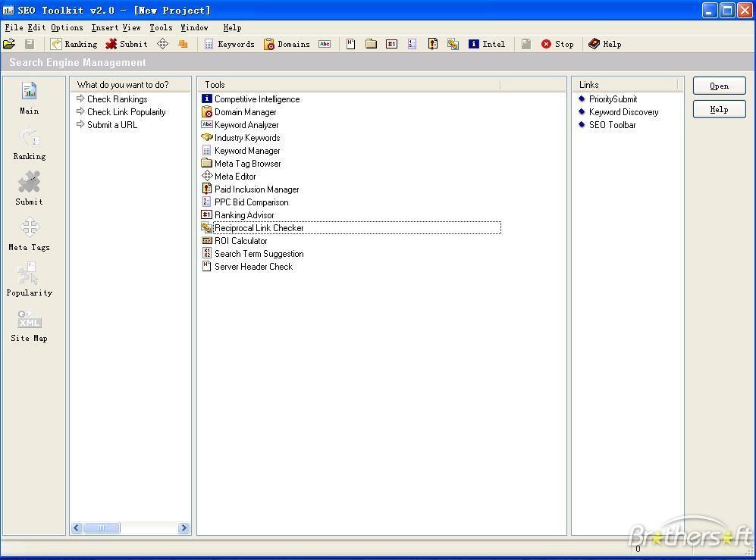Viewport: 756px width, 560px height.
Task: Click the Domains toolbar button
Action: 287,45
